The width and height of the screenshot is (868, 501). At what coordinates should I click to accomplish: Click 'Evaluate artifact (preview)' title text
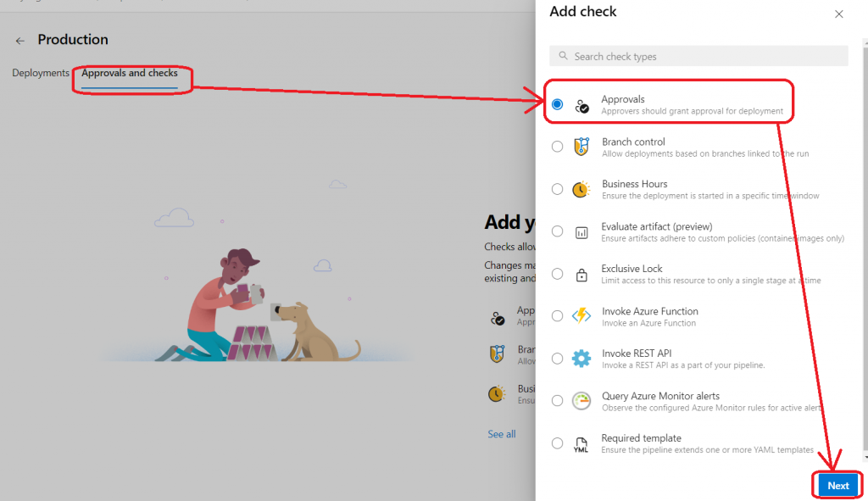click(x=657, y=226)
